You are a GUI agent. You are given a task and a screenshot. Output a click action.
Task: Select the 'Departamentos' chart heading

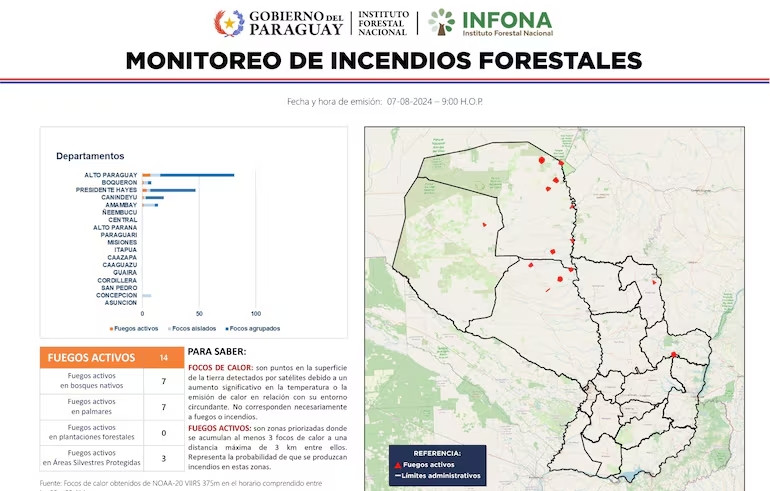90,156
